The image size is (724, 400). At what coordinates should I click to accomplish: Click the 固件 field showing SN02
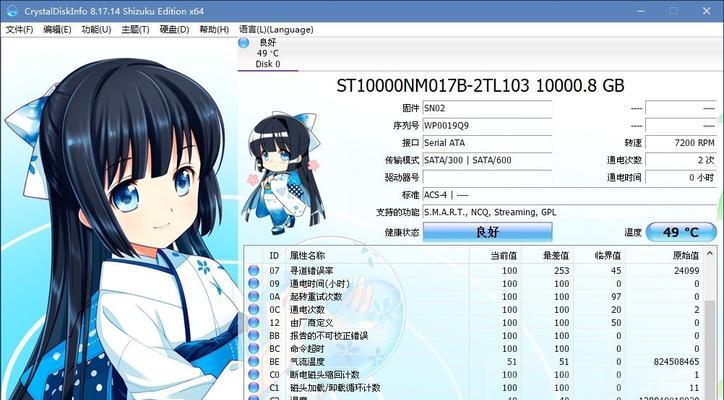point(487,108)
